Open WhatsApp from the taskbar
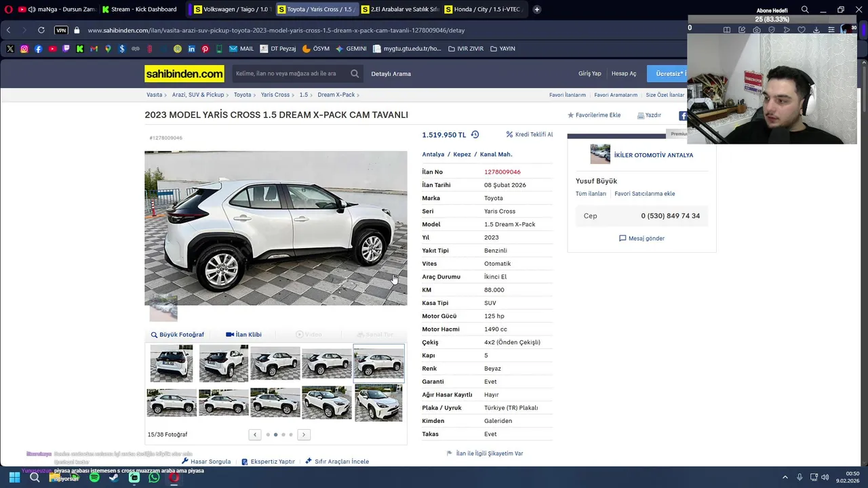 coord(154,477)
